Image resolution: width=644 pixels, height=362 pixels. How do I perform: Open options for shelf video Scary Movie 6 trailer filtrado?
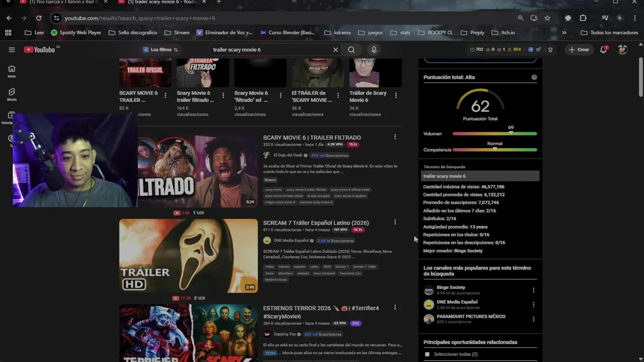[x=223, y=95]
